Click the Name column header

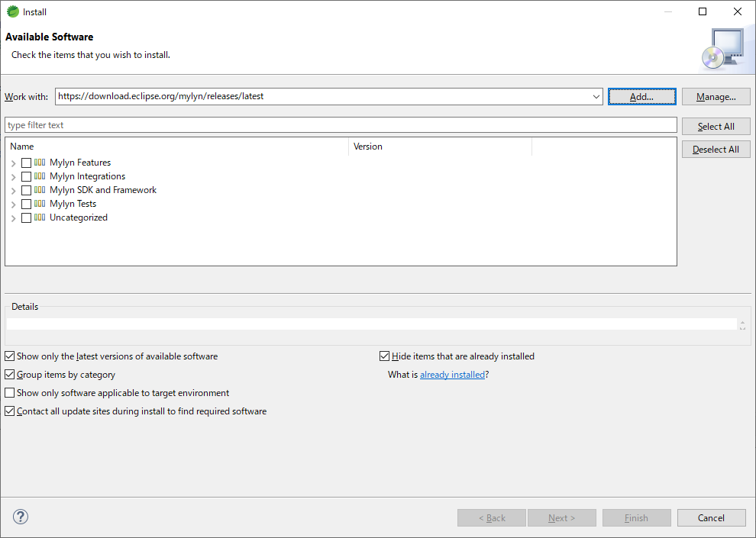[177, 147]
